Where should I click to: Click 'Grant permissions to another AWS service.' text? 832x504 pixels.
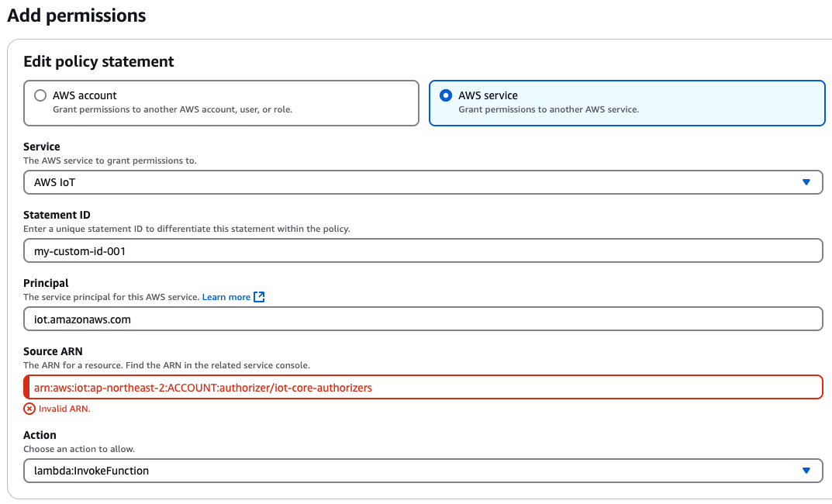click(x=549, y=109)
